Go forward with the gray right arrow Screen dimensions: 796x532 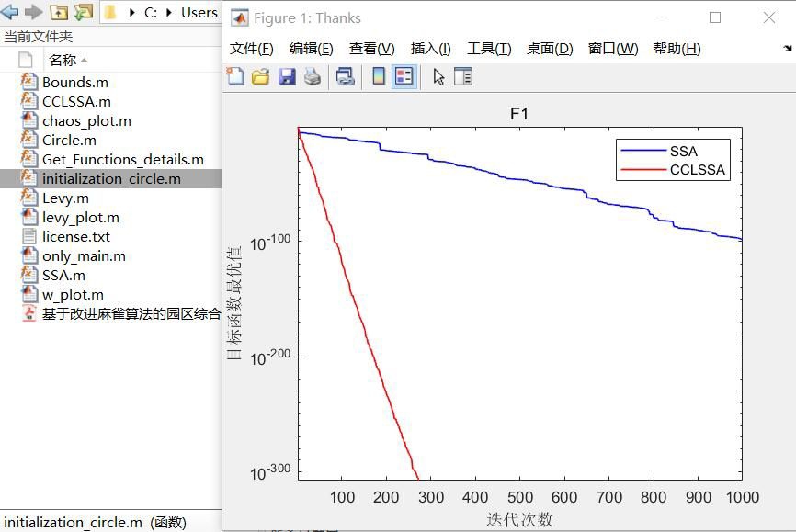(33, 12)
